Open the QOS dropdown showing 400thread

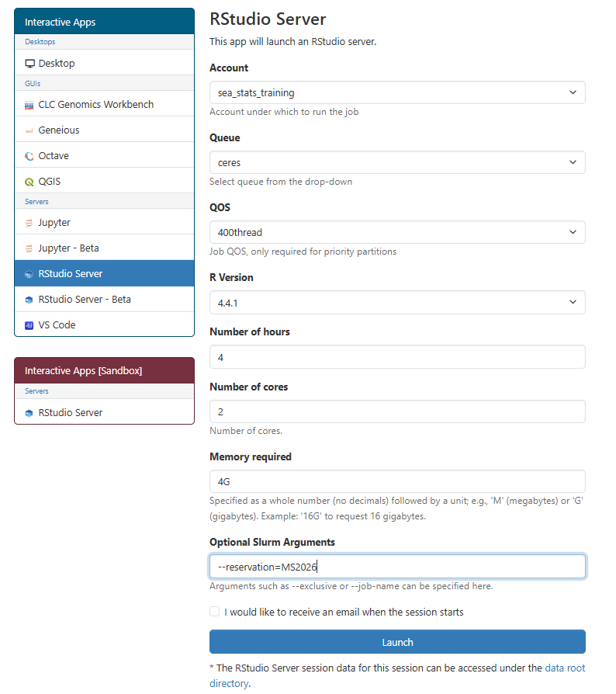[397, 232]
